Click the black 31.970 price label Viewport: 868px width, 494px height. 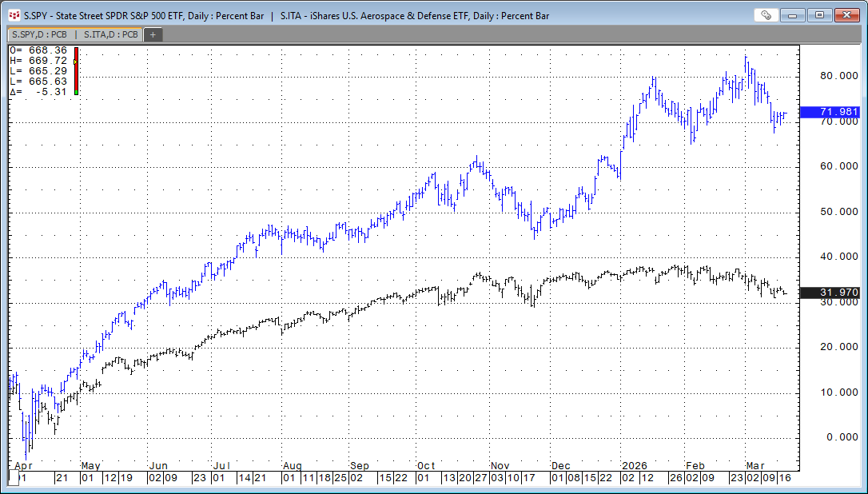tap(830, 293)
